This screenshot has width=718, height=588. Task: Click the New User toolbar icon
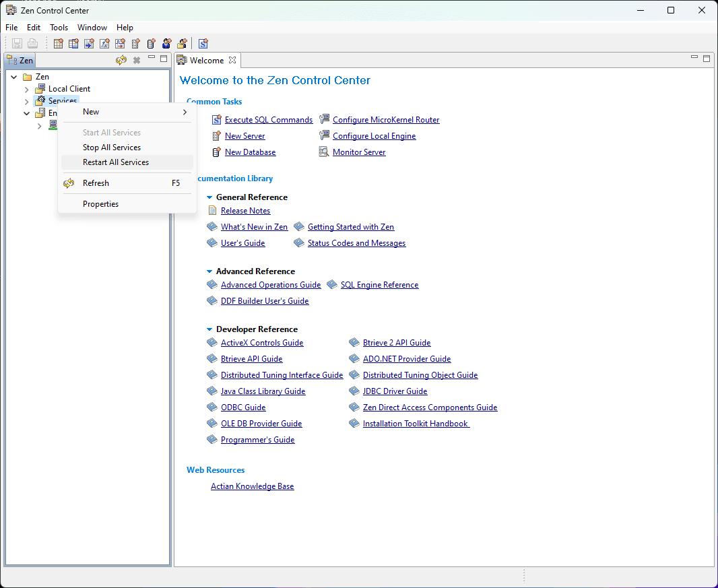(x=166, y=44)
